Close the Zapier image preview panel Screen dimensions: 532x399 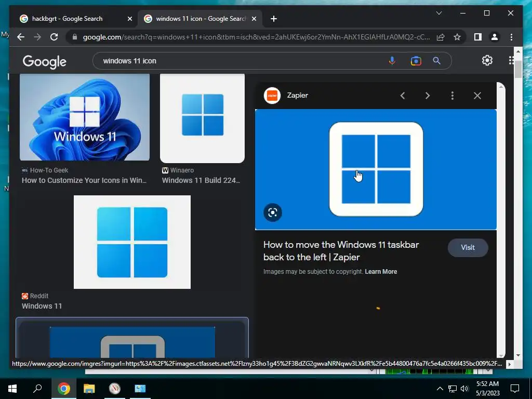point(477,96)
